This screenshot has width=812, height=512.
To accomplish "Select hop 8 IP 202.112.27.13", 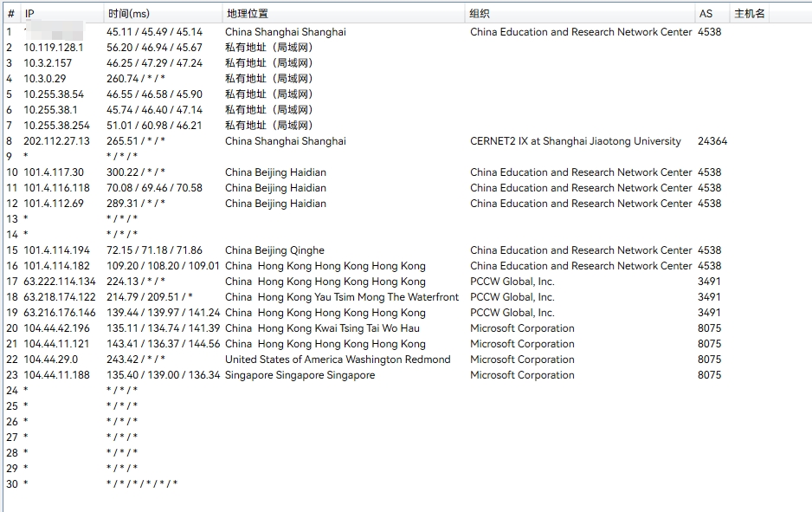I will click(56, 141).
